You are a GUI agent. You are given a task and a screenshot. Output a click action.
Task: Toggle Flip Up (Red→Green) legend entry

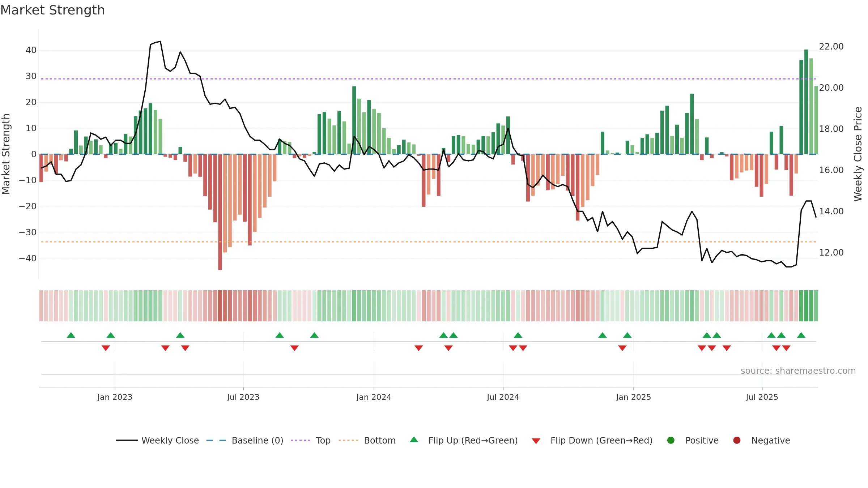[x=464, y=440]
